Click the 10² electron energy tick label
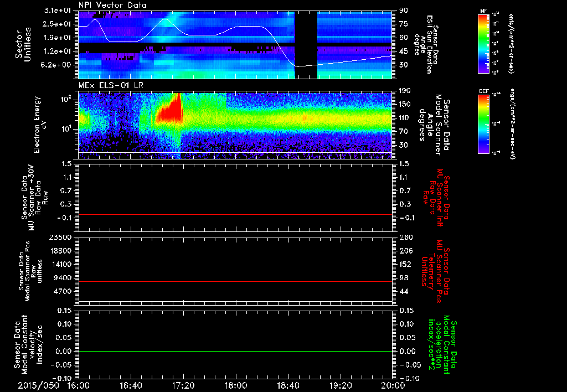567x392 pixels. (x=65, y=99)
